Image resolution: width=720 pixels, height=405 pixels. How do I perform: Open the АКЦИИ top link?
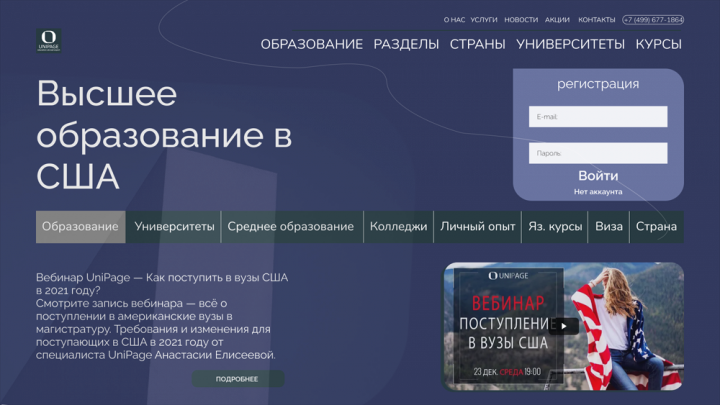tap(557, 20)
